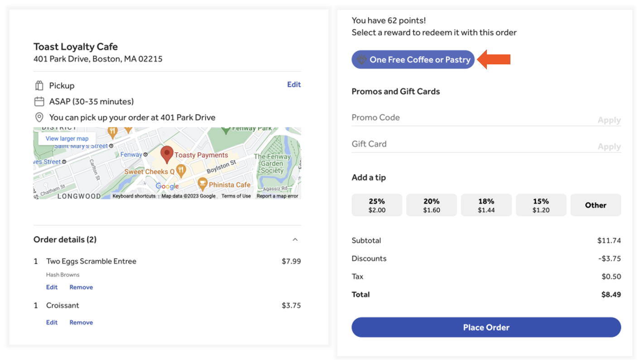The height and width of the screenshot is (360, 644).
Task: Click the diamond icon on reward button
Action: coord(361,60)
